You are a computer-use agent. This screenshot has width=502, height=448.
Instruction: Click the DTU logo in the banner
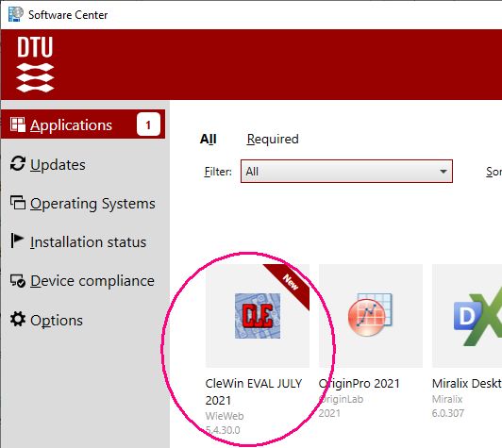point(35,64)
